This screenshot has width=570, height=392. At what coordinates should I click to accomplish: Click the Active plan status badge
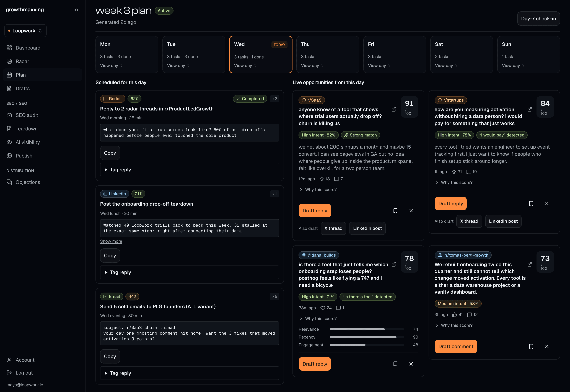point(164,11)
